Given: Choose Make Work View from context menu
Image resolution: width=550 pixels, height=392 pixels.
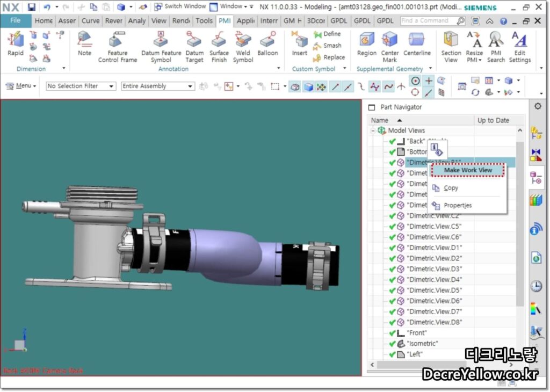Looking at the screenshot, I should pos(468,170).
